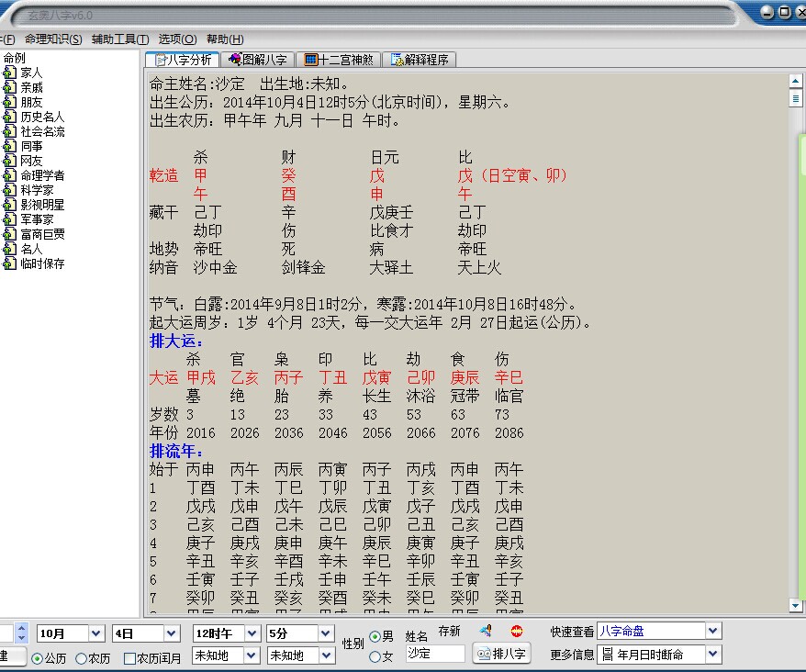The height and width of the screenshot is (672, 806).
Task: Enable the 农历闰月 checkbox
Action: [129, 658]
